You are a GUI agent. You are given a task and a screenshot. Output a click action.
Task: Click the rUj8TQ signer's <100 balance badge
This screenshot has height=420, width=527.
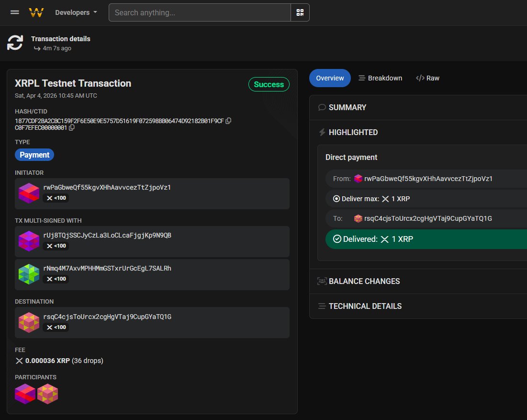pos(56,246)
